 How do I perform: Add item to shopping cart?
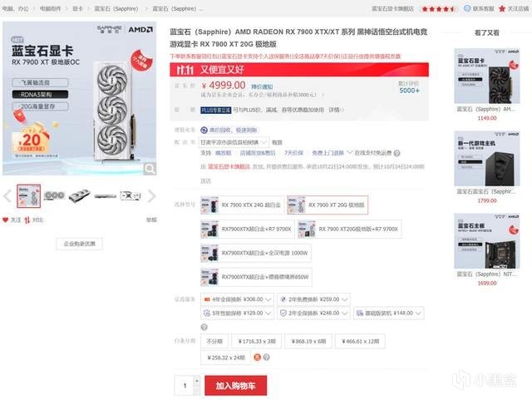[x=236, y=385]
